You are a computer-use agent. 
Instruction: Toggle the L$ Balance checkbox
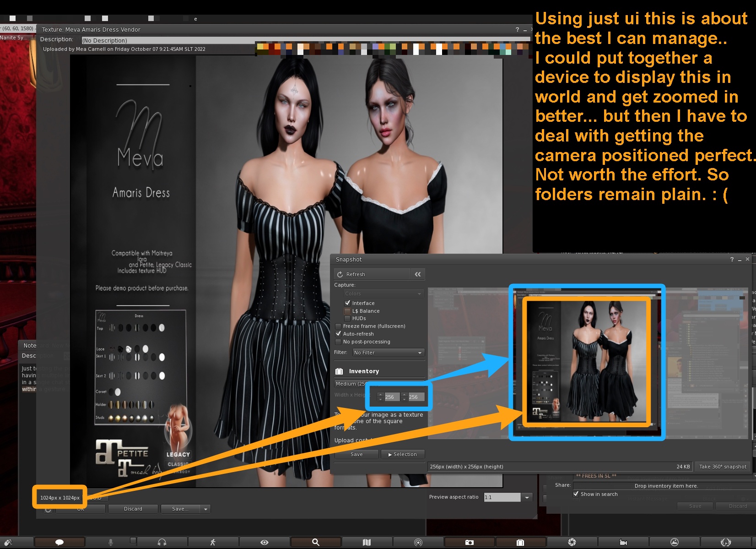pyautogui.click(x=347, y=311)
